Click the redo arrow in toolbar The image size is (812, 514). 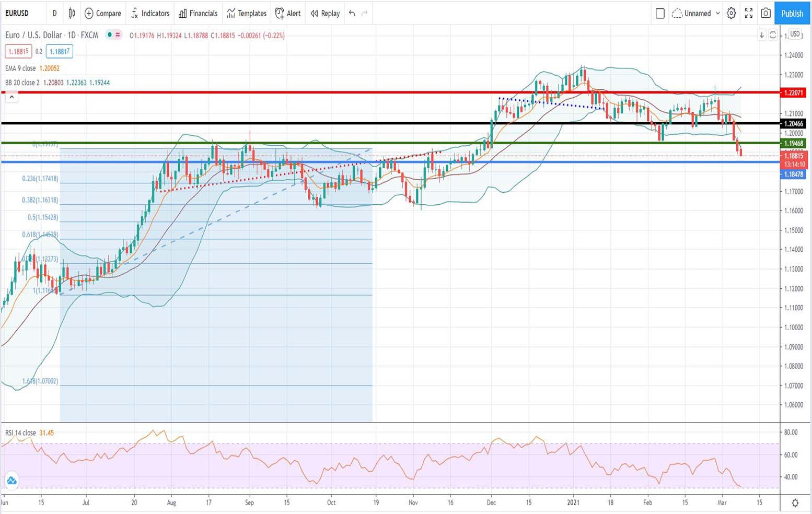365,13
